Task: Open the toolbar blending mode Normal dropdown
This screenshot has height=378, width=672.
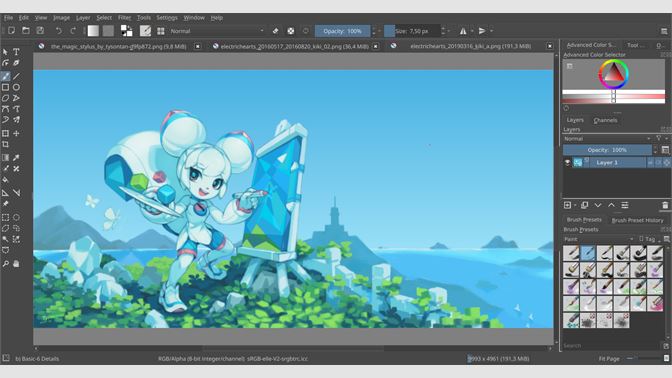Action: (x=216, y=31)
